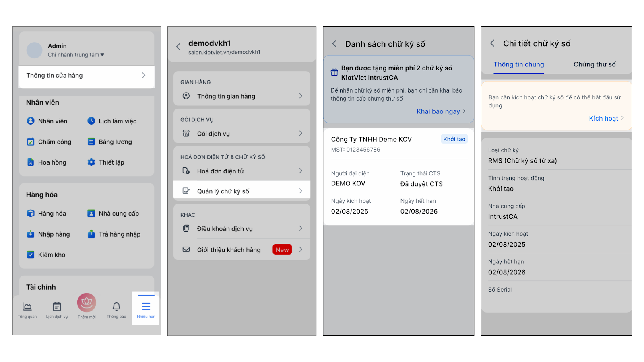
Task: Open Trả hàng nhập return icon
Action: click(x=91, y=234)
